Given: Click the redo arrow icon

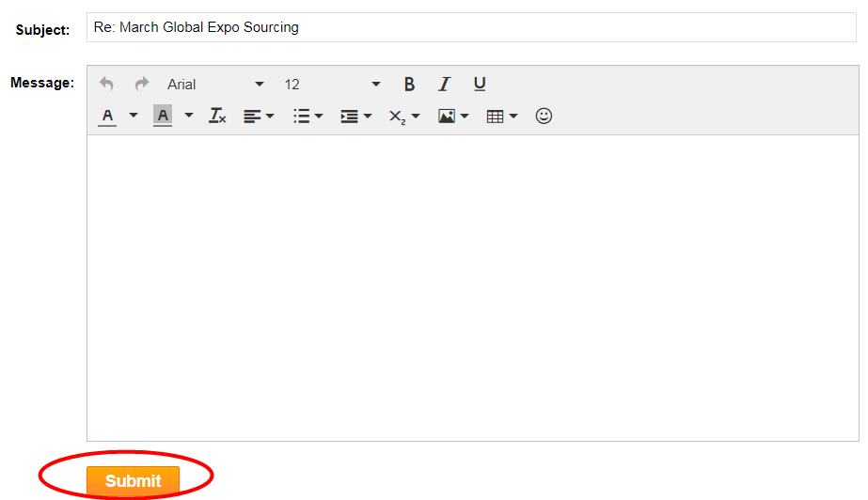Looking at the screenshot, I should tap(142, 85).
